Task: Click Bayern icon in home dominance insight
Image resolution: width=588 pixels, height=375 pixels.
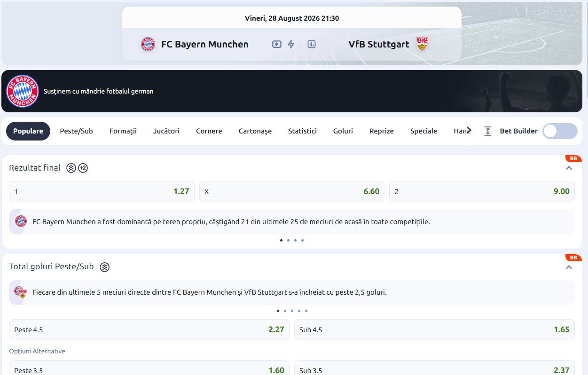Action: (21, 221)
